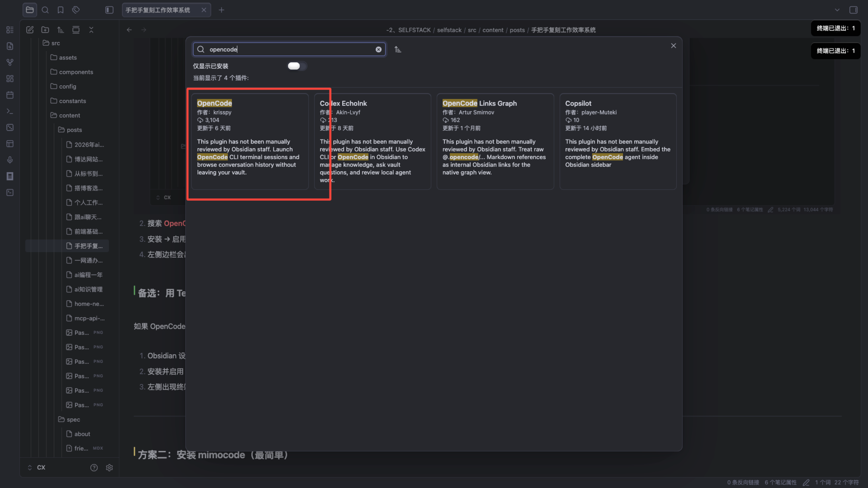Add a new tab

[221, 10]
